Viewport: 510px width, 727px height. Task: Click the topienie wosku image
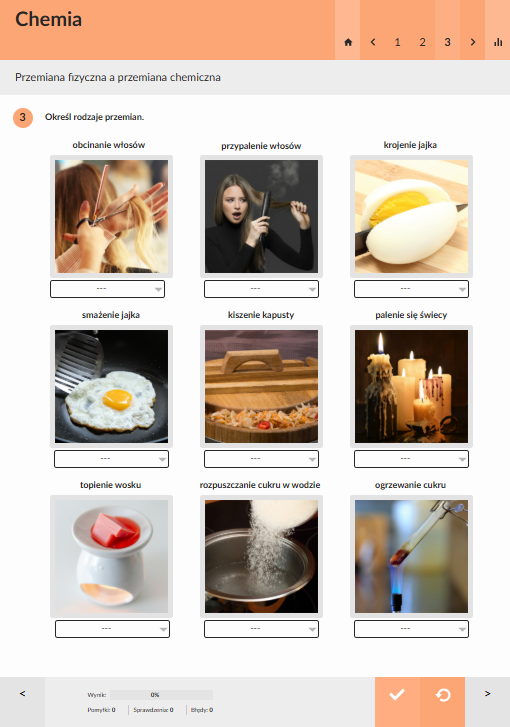(111, 556)
